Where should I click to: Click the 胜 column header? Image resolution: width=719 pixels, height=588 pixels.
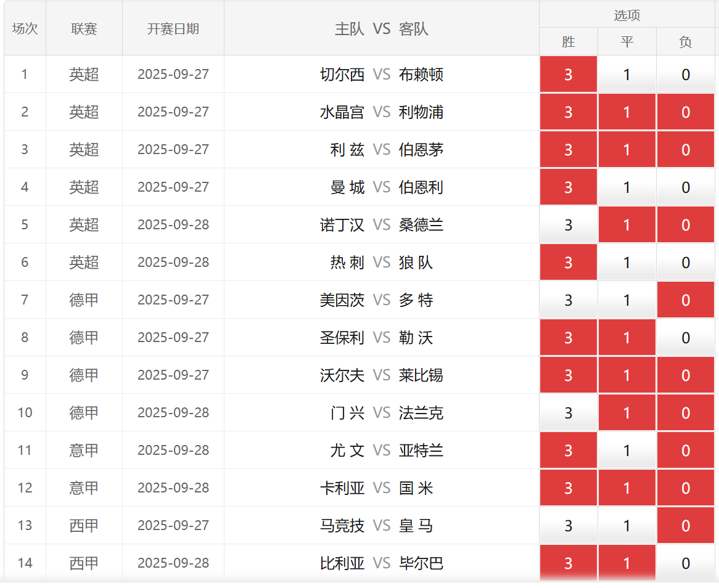point(568,42)
